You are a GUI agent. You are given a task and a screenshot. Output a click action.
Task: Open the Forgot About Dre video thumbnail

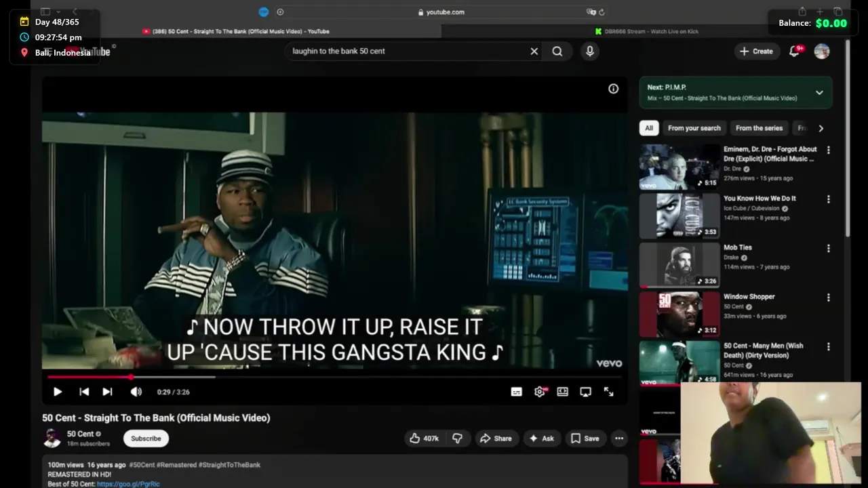pos(679,167)
